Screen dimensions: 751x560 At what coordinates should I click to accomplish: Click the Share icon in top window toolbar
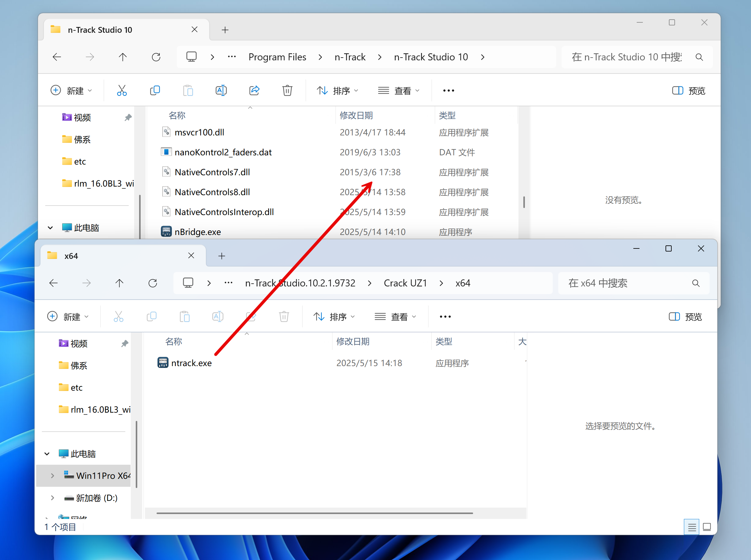(254, 90)
